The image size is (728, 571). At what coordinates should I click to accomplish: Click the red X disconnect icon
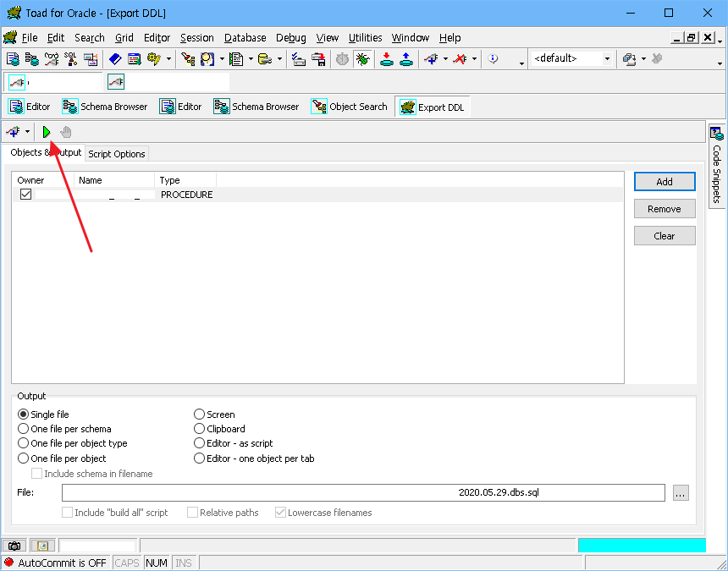(460, 59)
